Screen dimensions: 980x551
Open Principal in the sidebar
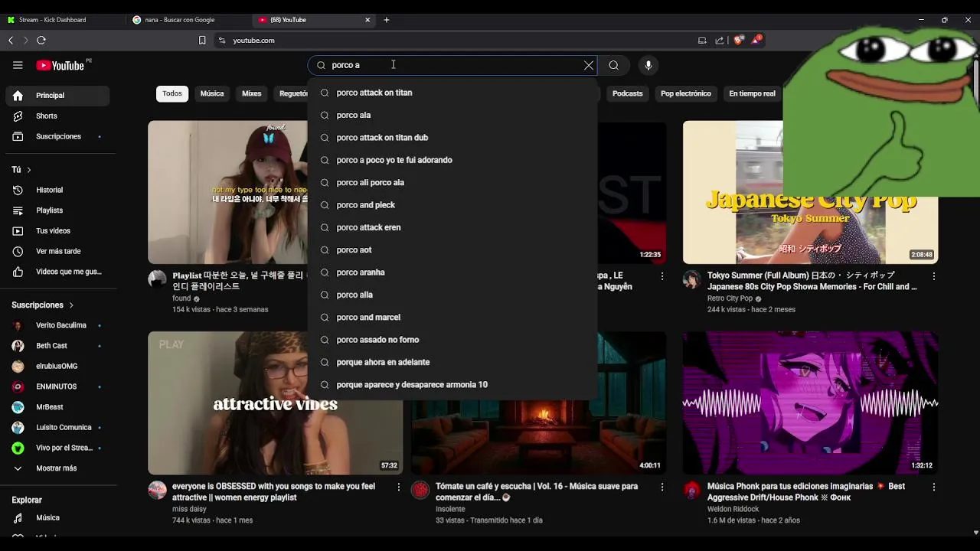pyautogui.click(x=58, y=96)
